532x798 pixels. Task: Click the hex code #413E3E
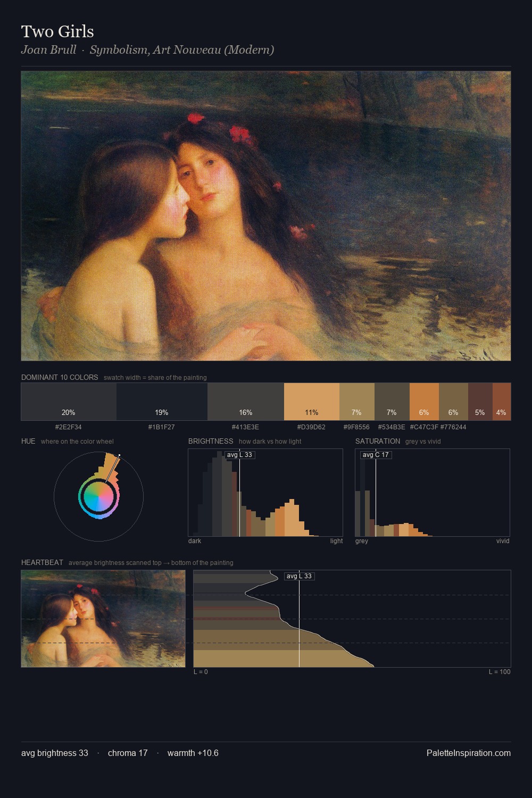(x=246, y=427)
